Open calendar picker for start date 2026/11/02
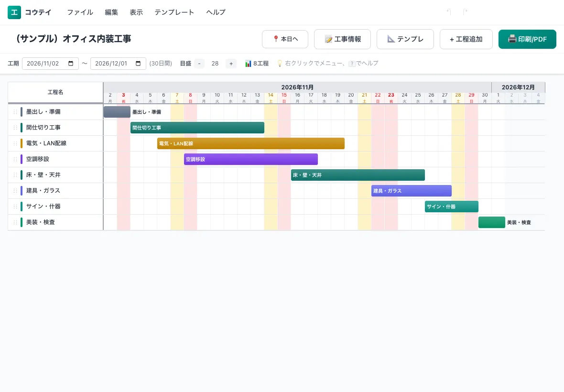This screenshot has width=564, height=392. (71, 64)
